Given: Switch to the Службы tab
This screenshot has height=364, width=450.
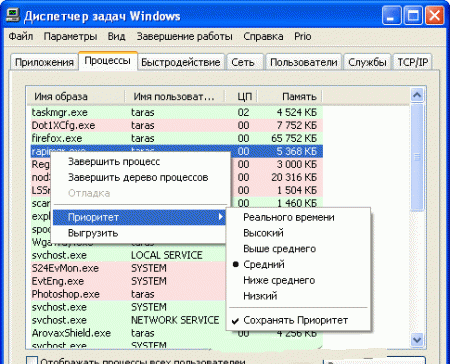Looking at the screenshot, I should (x=367, y=62).
